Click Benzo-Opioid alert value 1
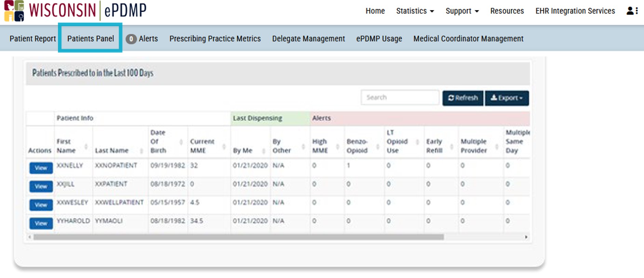Screen dimensions: 644x278 (x=348, y=165)
